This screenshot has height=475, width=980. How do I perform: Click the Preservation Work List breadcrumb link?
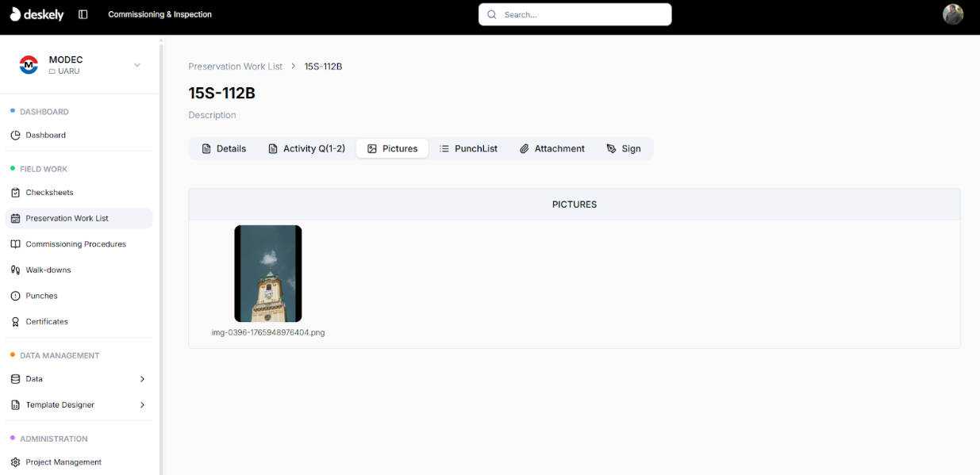(x=235, y=67)
